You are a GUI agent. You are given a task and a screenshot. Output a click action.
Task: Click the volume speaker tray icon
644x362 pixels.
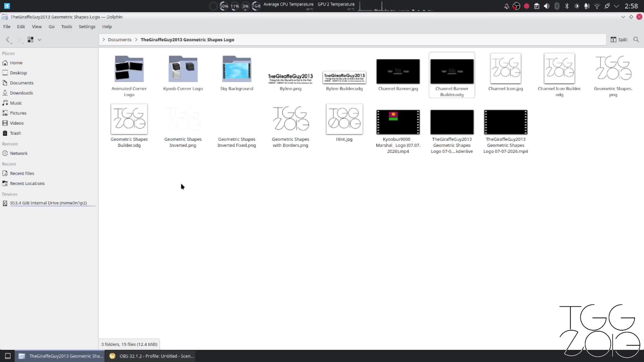[547, 6]
